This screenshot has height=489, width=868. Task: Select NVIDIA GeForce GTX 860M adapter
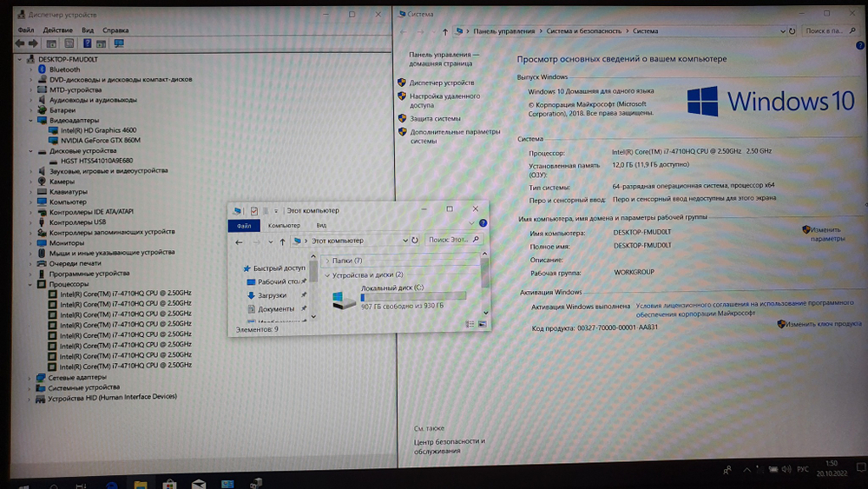point(100,140)
